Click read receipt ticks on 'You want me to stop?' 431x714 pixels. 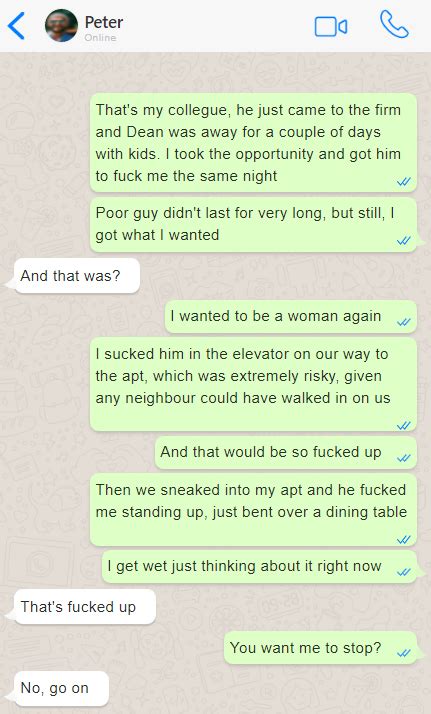(x=404, y=653)
